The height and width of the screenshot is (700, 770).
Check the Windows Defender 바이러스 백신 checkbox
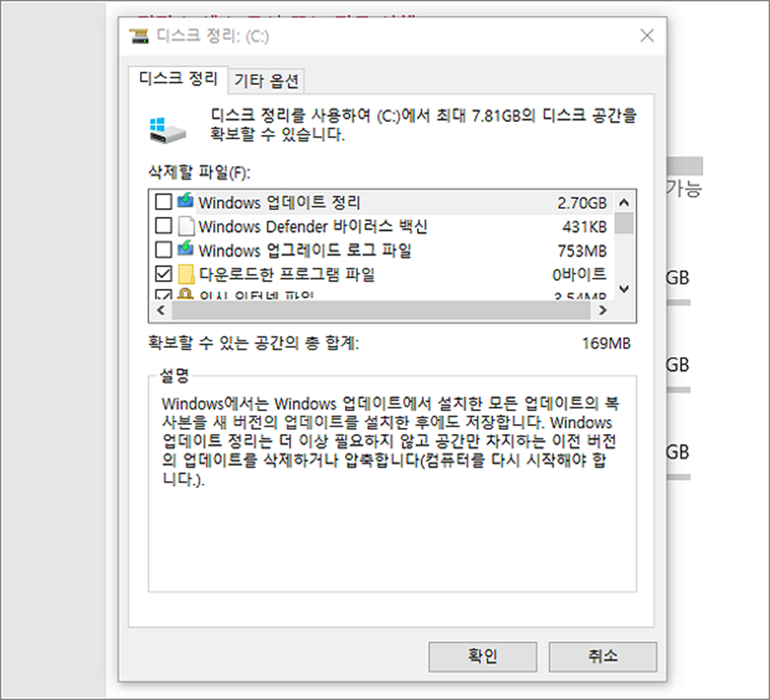163,225
